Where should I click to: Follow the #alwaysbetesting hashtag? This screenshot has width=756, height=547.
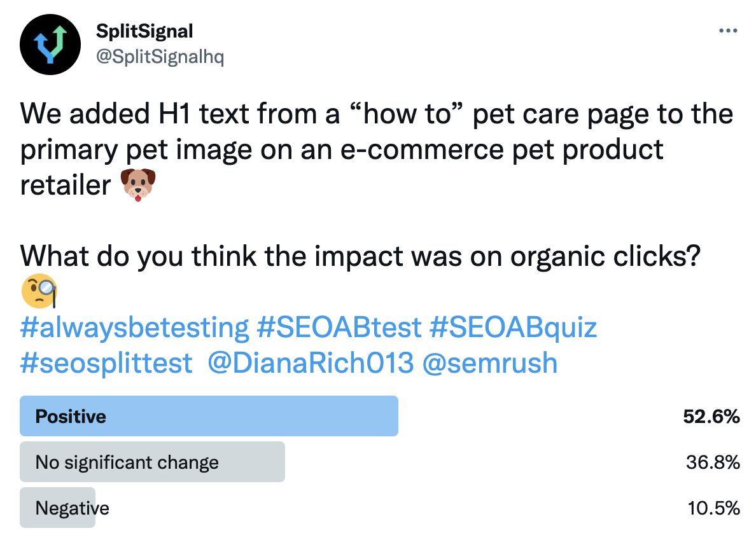pyautogui.click(x=134, y=328)
